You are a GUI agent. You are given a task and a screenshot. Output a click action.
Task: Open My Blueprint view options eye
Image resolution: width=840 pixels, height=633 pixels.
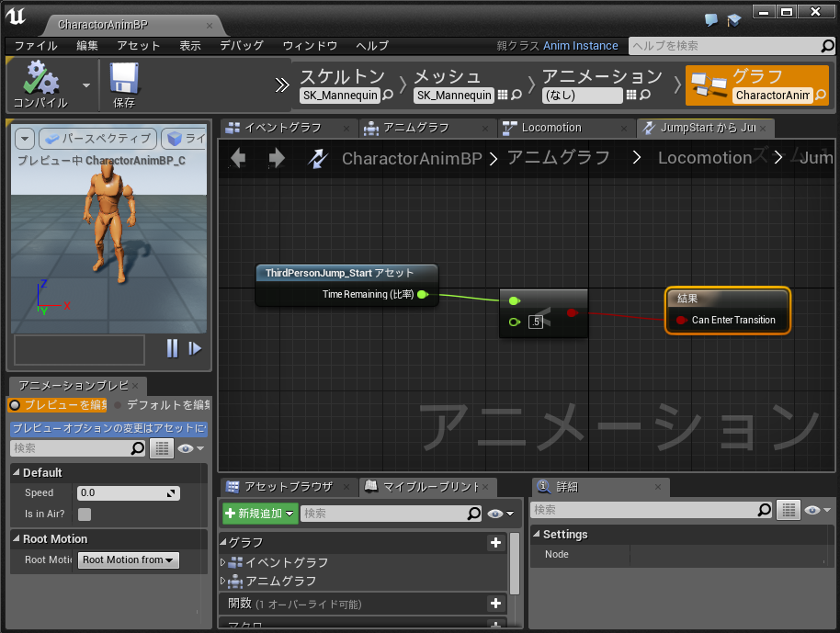(500, 514)
